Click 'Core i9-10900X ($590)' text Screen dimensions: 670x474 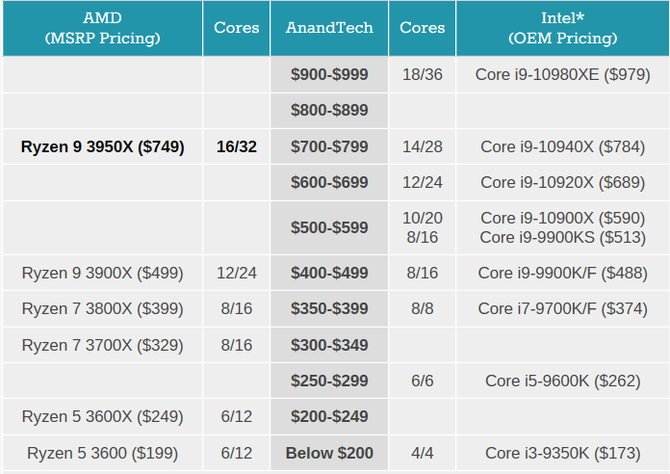click(562, 218)
